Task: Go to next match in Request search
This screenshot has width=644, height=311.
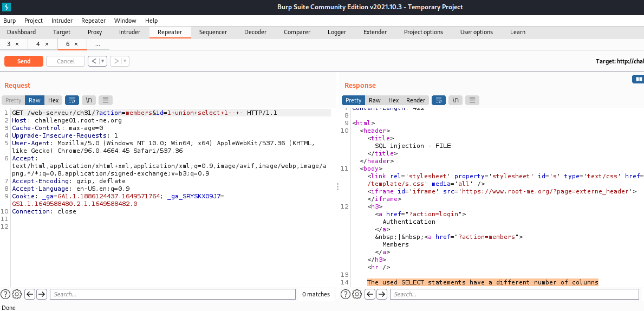Action: tap(42, 294)
